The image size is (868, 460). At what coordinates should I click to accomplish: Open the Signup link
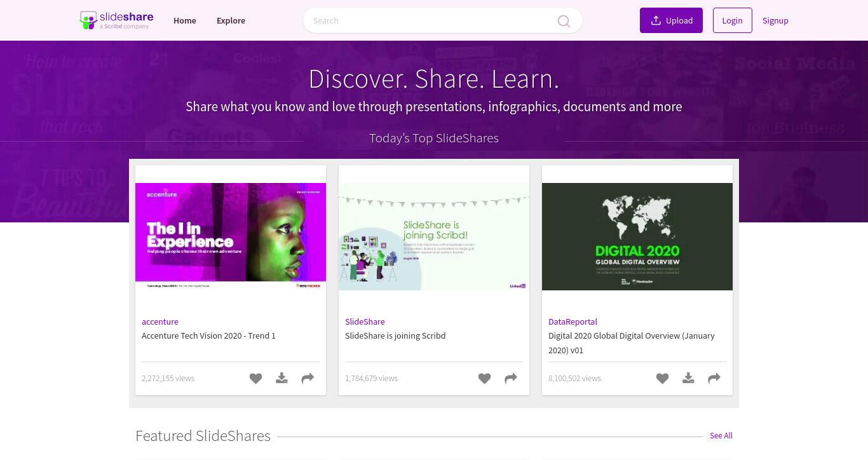pos(775,20)
